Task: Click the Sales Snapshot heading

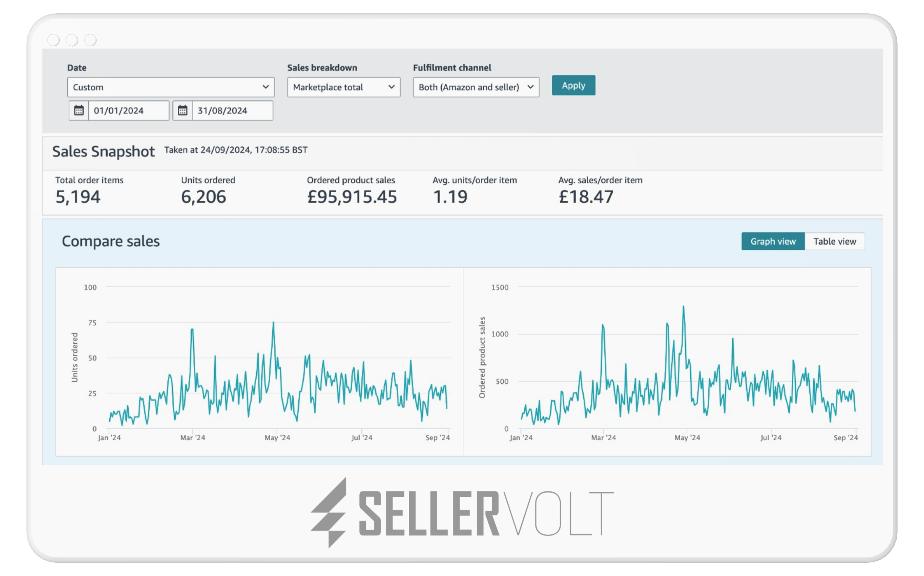Action: point(103,151)
